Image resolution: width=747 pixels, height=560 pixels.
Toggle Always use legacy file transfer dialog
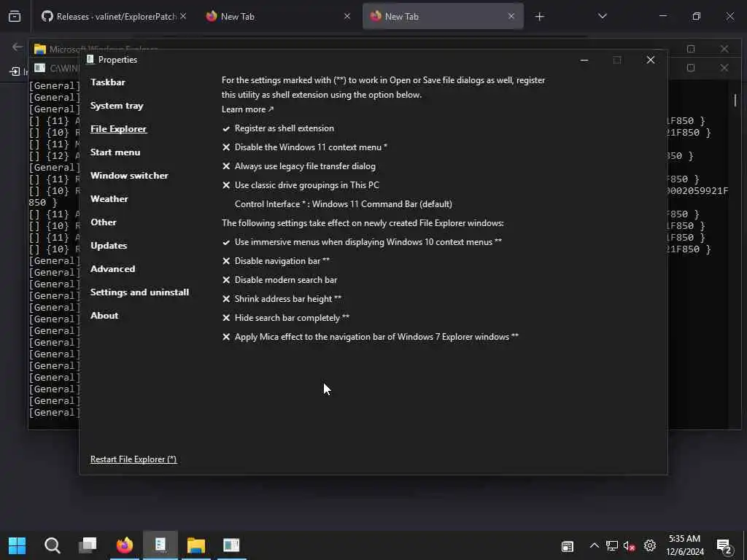(x=298, y=167)
